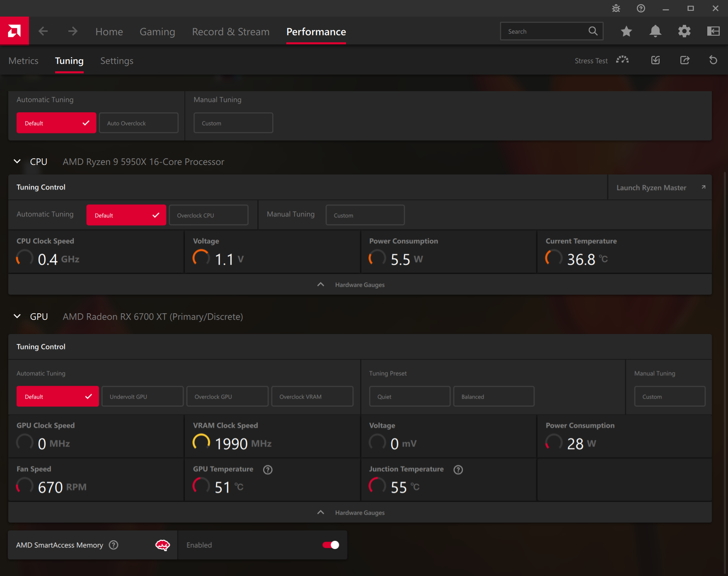The image size is (728, 576).
Task: Click the Fan Speed gauge icon
Action: click(25, 486)
